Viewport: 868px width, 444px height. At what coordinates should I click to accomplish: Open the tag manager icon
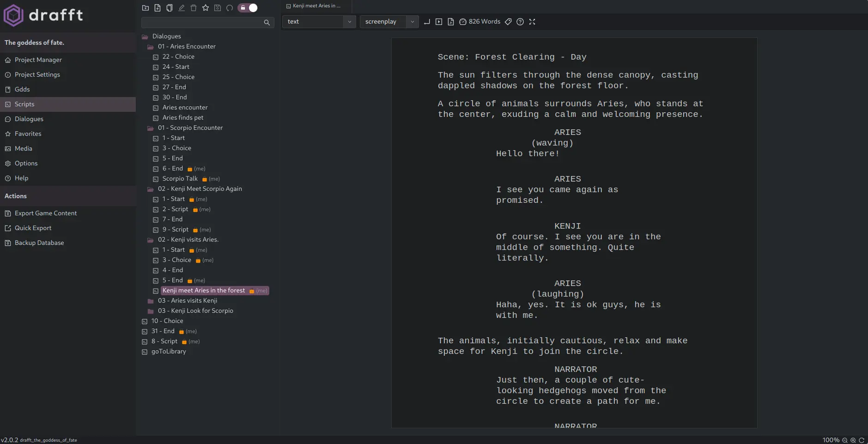pyautogui.click(x=507, y=22)
